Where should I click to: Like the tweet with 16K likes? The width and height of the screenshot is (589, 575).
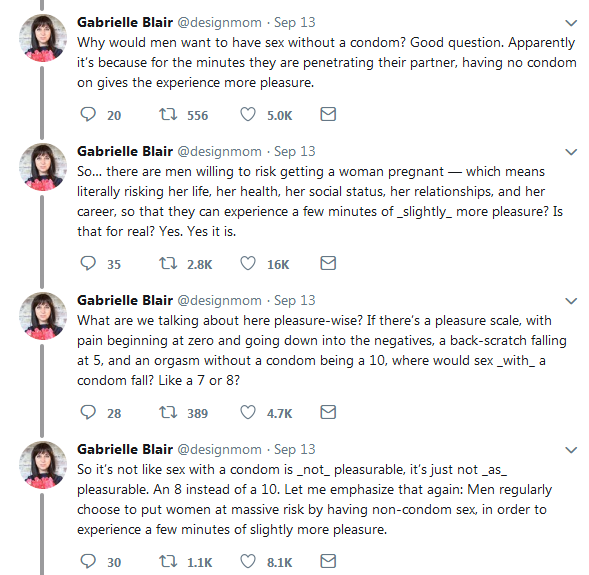248,264
